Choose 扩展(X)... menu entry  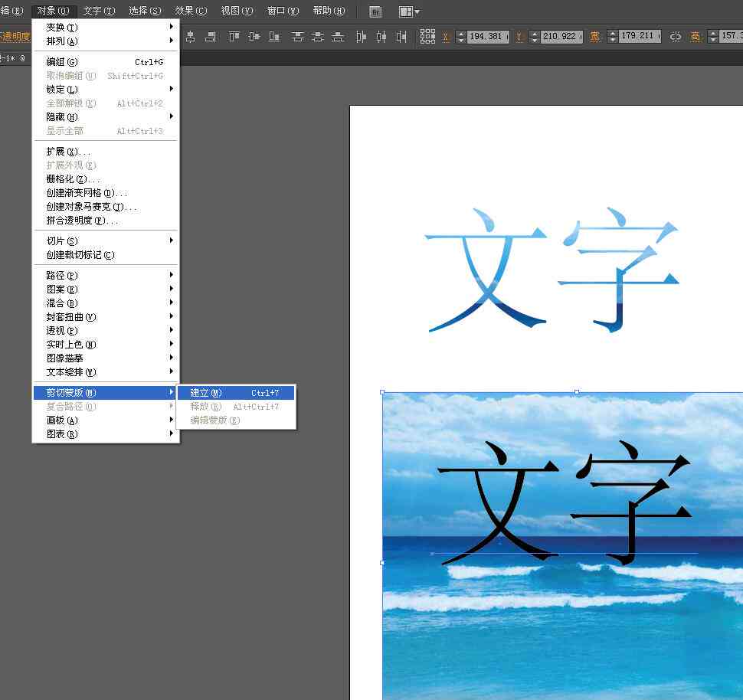(x=106, y=152)
